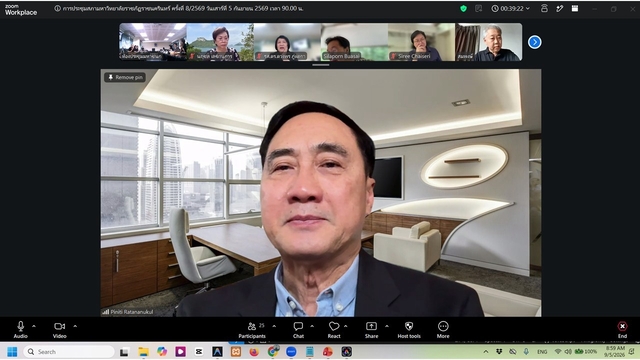
Task: Click the green encryption shield icon
Action: coord(463,8)
